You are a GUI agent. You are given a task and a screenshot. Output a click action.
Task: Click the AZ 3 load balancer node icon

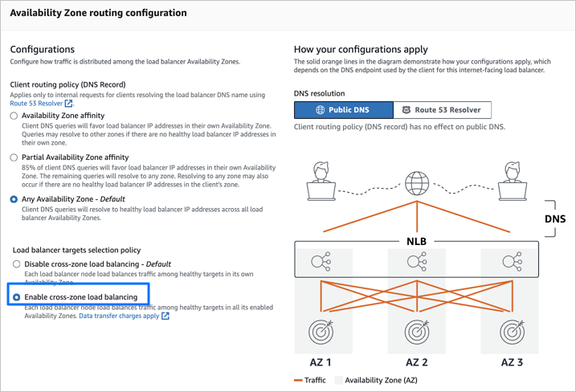(x=512, y=260)
